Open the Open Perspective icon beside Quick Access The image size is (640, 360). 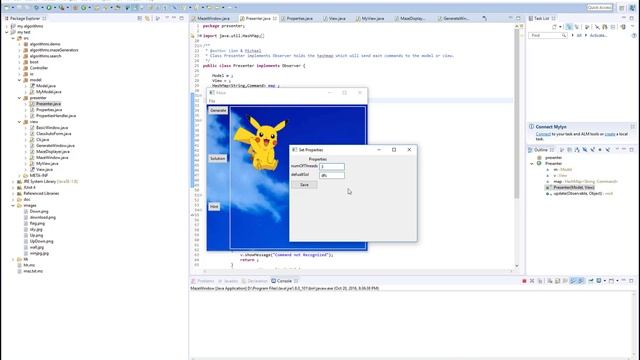pos(622,7)
